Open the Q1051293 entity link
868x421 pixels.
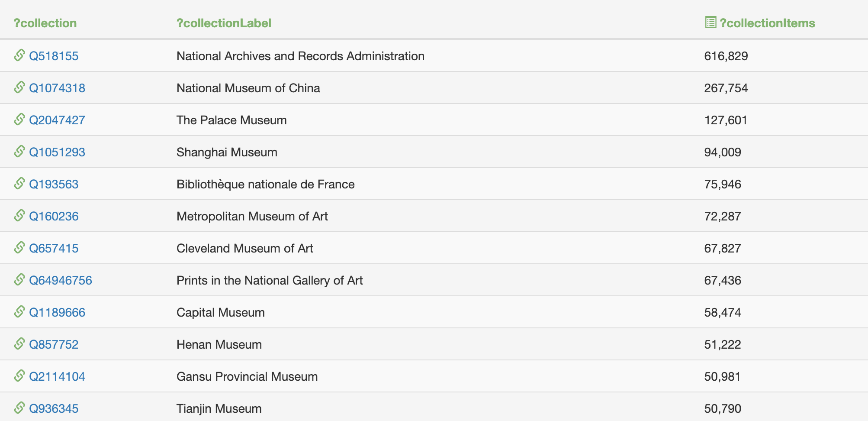click(x=57, y=152)
